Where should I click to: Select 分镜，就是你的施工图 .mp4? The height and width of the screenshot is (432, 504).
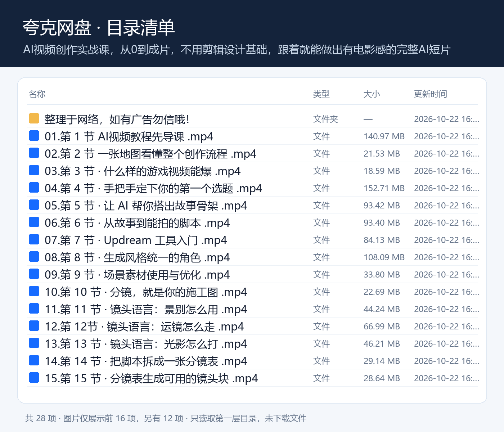click(179, 292)
